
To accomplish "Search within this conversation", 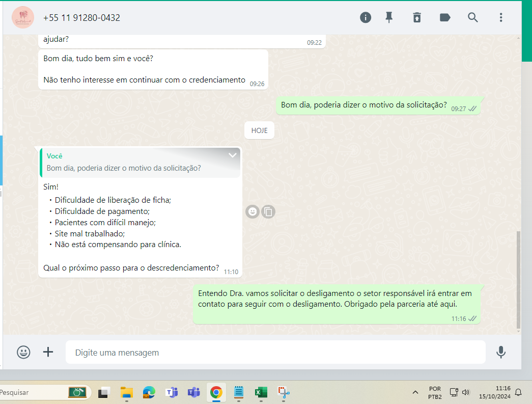I will click(x=473, y=18).
